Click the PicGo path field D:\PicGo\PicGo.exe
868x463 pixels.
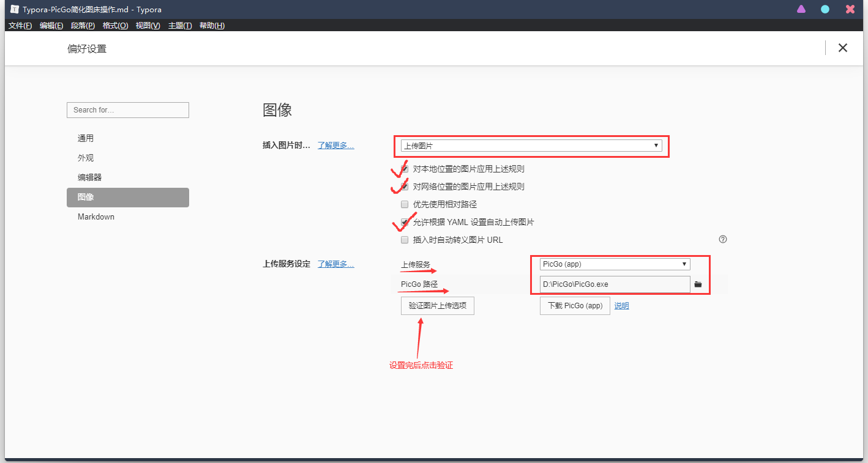coord(615,284)
